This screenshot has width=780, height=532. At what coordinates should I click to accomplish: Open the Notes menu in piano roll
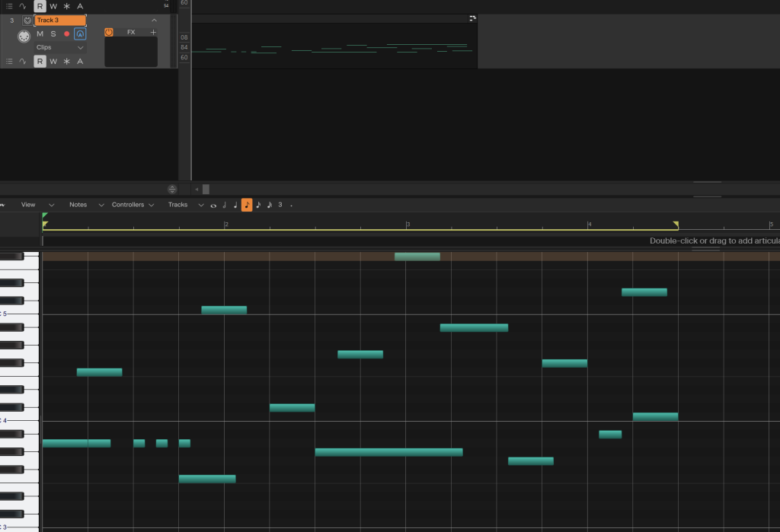(78, 205)
